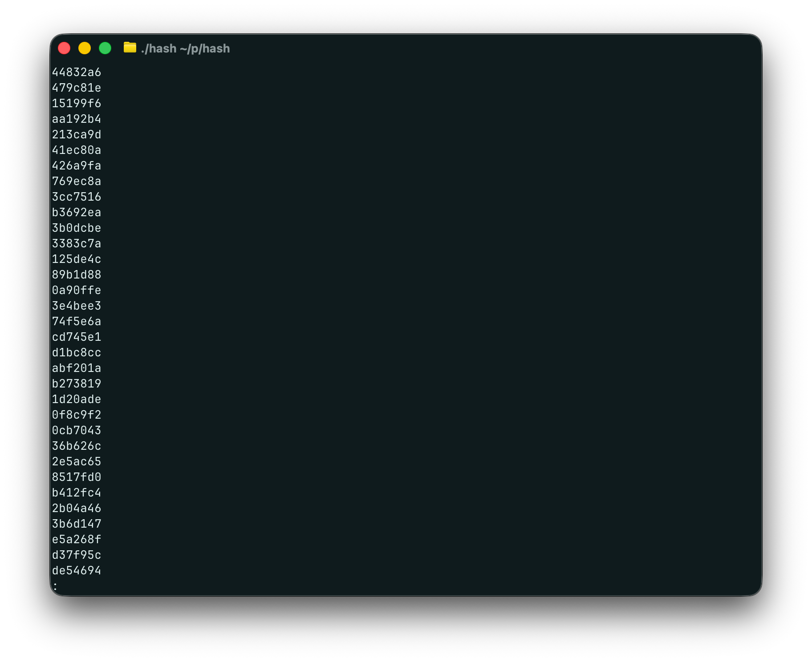This screenshot has height=662, width=812.
Task: Click the yellow minimize traffic light
Action: coord(85,48)
